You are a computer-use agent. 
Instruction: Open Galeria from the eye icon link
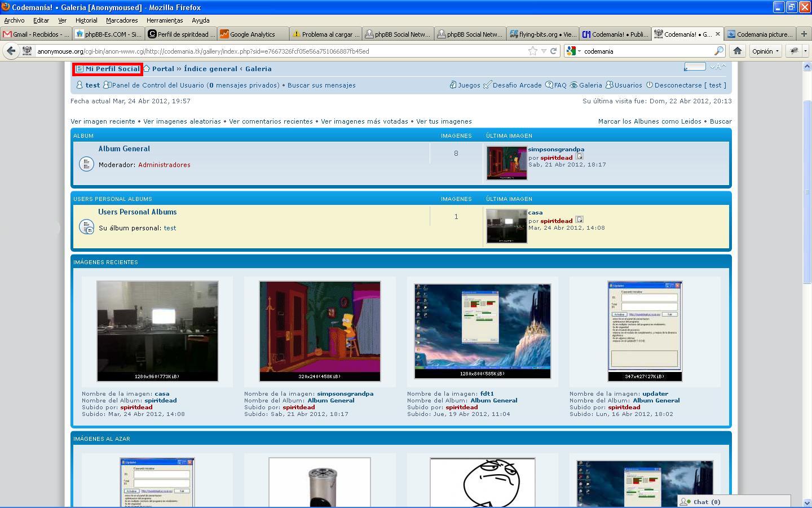(585, 85)
